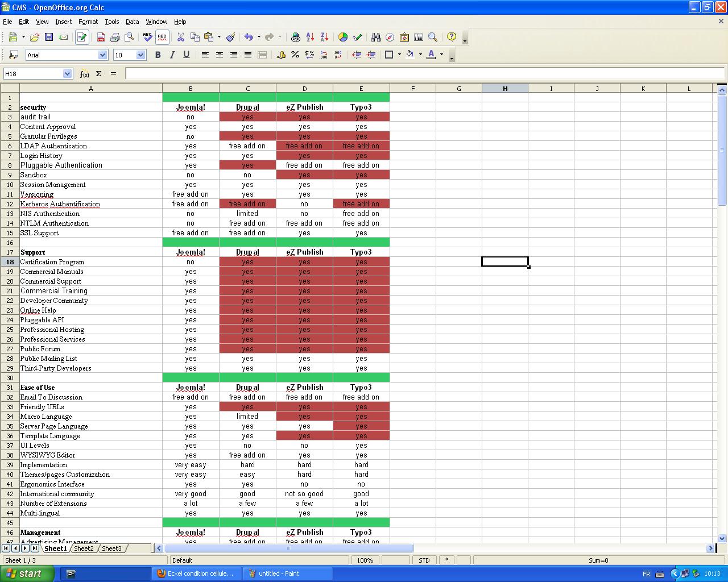Apply the Font Color button
Image resolution: width=728 pixels, height=582 pixels.
[431, 55]
